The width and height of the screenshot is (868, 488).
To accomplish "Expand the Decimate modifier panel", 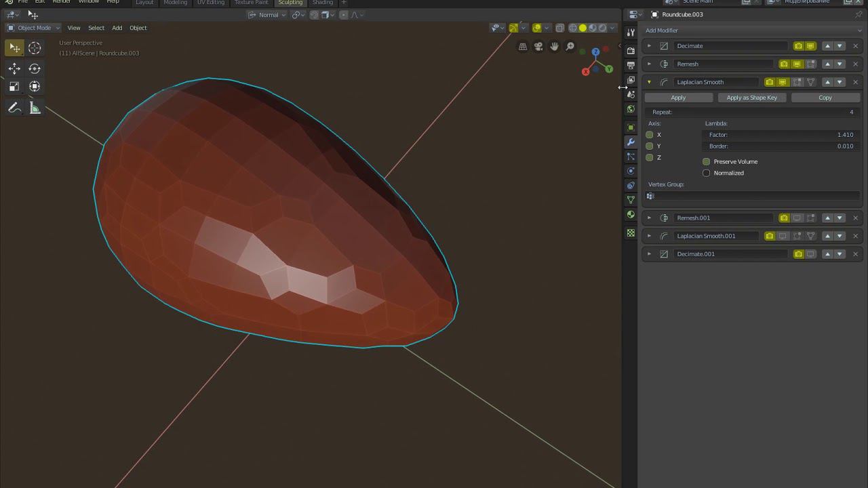I will click(x=649, y=46).
